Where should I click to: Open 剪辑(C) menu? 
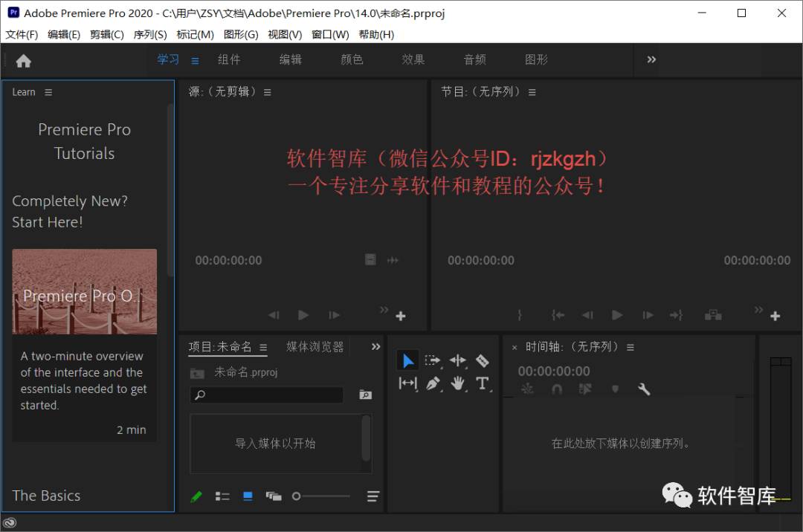pos(107,34)
